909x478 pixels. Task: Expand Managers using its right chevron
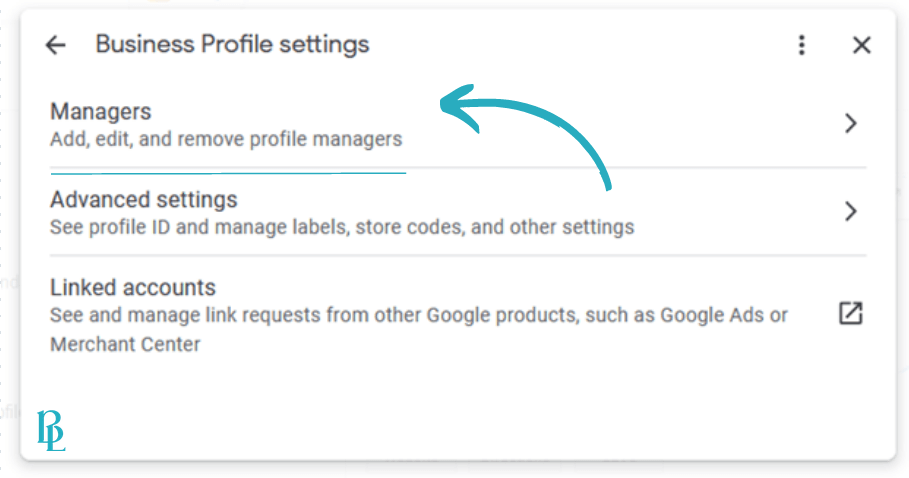pos(850,123)
